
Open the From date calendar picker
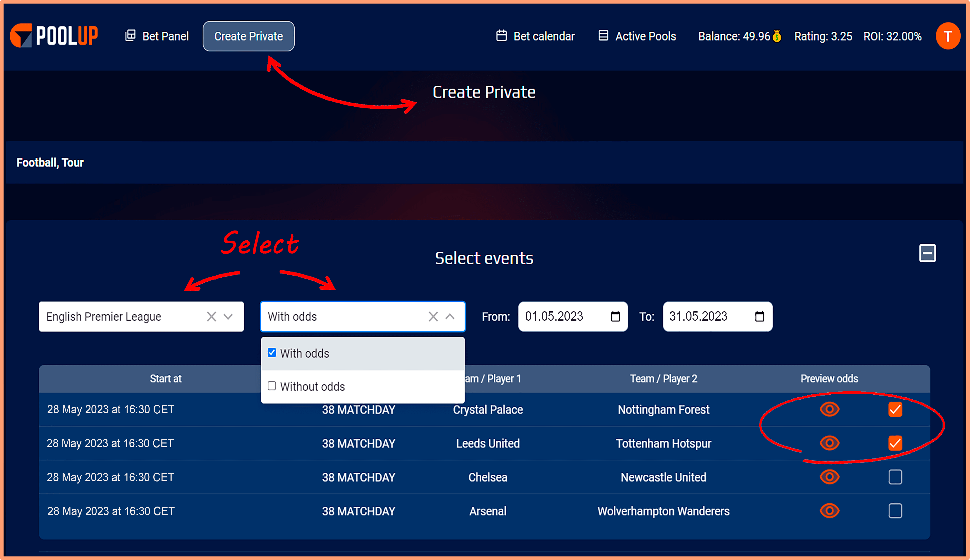[615, 316]
